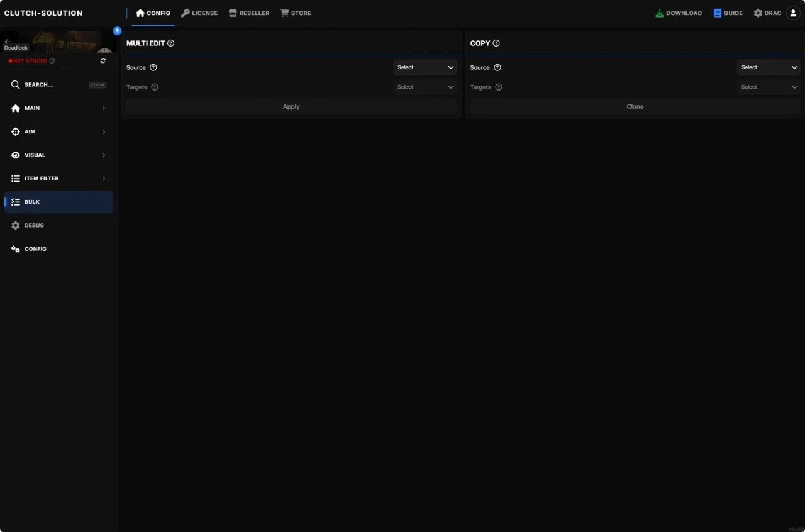The image size is (805, 532).
Task: Click the blue pin sidebar icon
Action: [117, 31]
